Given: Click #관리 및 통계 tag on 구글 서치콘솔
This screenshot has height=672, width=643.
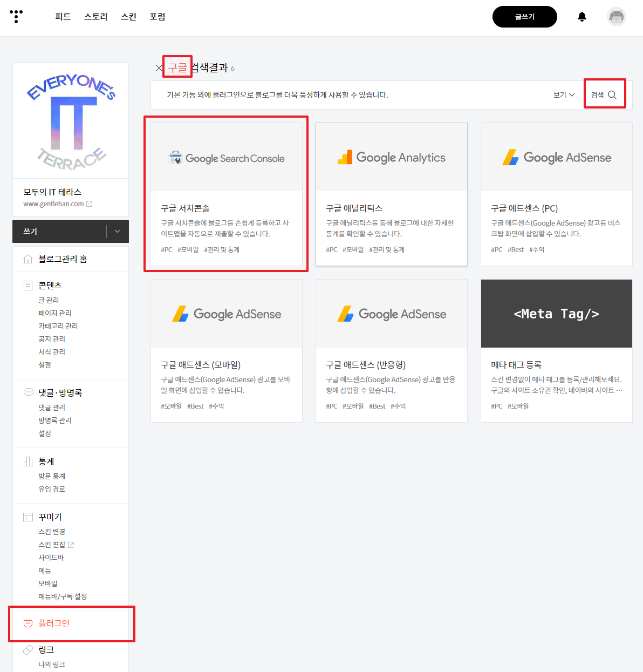Looking at the screenshot, I should pyautogui.click(x=222, y=250).
